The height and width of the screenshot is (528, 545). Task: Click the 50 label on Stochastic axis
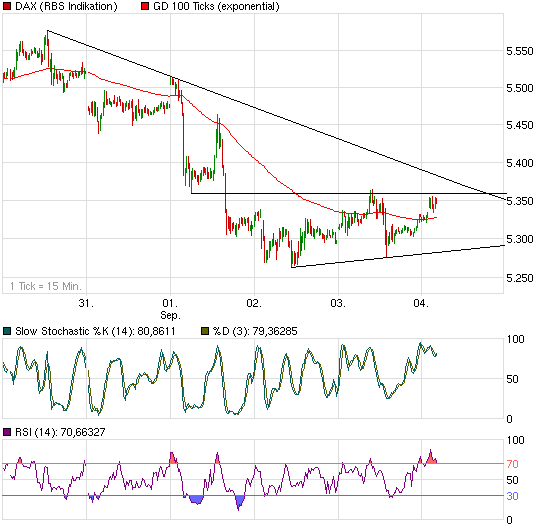click(x=512, y=379)
